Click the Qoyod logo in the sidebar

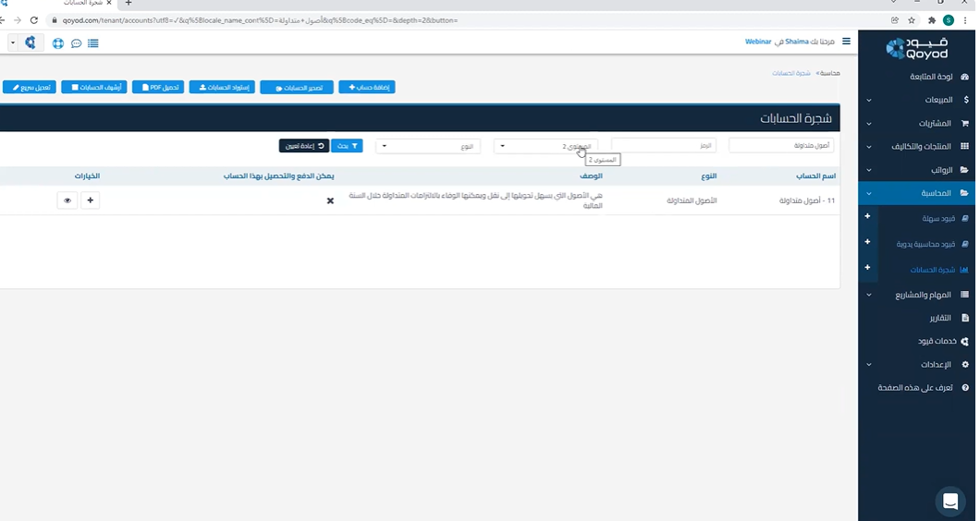916,48
